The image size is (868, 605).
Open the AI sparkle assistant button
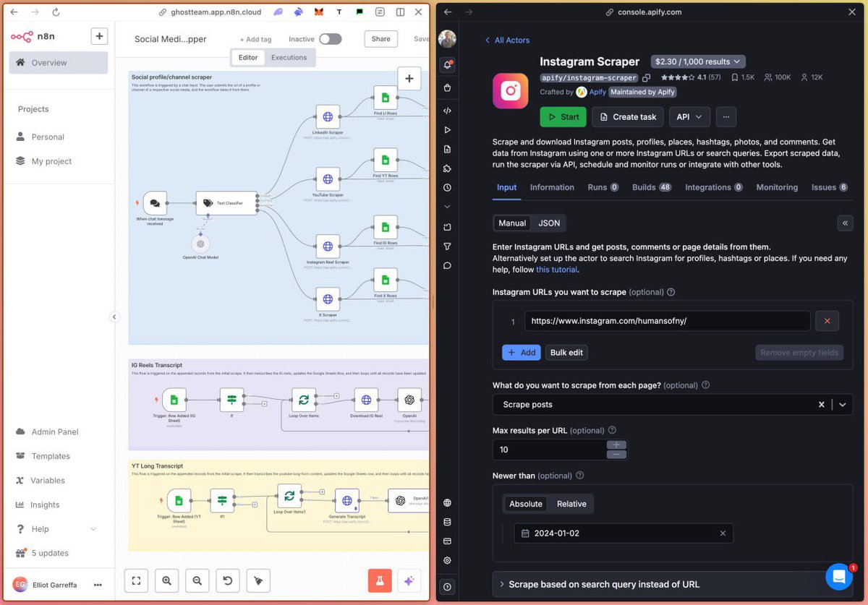[x=409, y=580]
